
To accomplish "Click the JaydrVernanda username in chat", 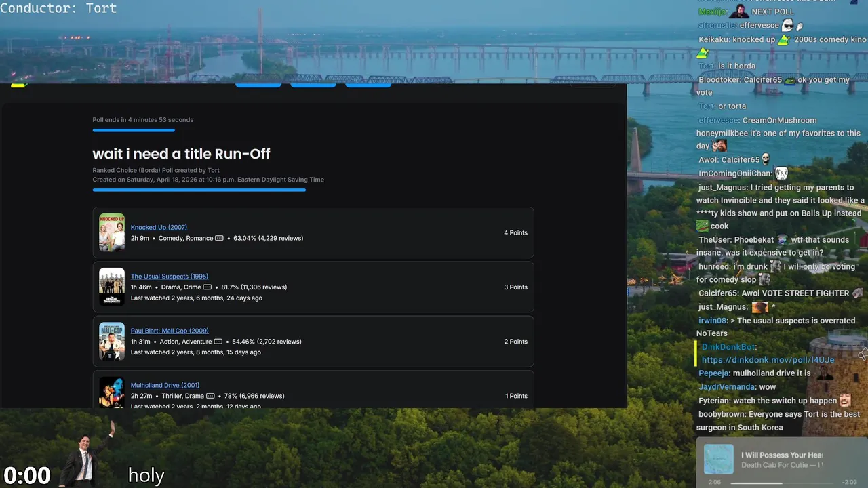I will pyautogui.click(x=727, y=387).
